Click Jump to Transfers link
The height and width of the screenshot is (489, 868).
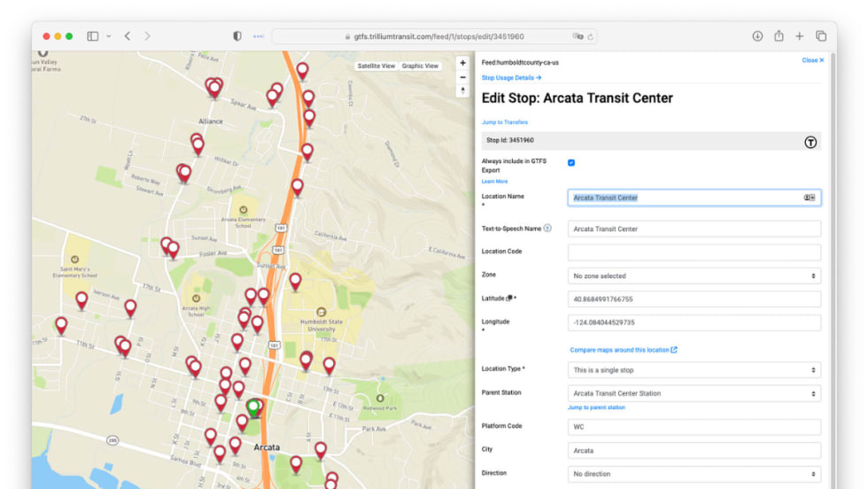click(x=505, y=122)
